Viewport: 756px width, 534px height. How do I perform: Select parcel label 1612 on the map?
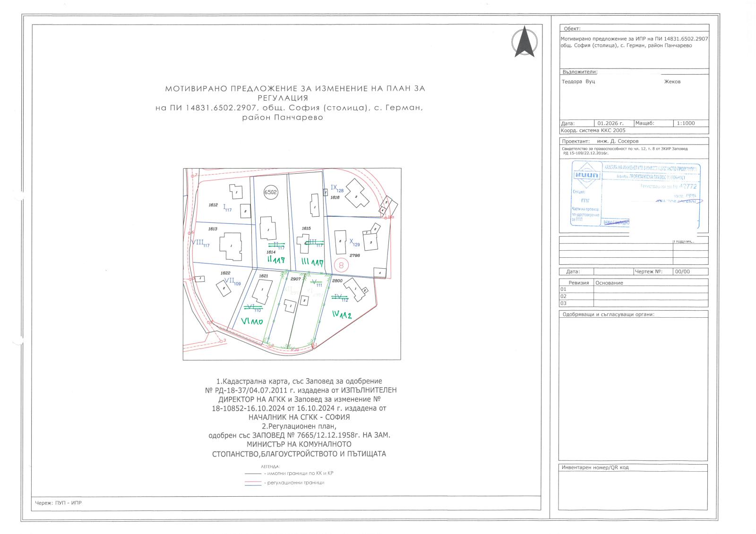pyautogui.click(x=213, y=205)
